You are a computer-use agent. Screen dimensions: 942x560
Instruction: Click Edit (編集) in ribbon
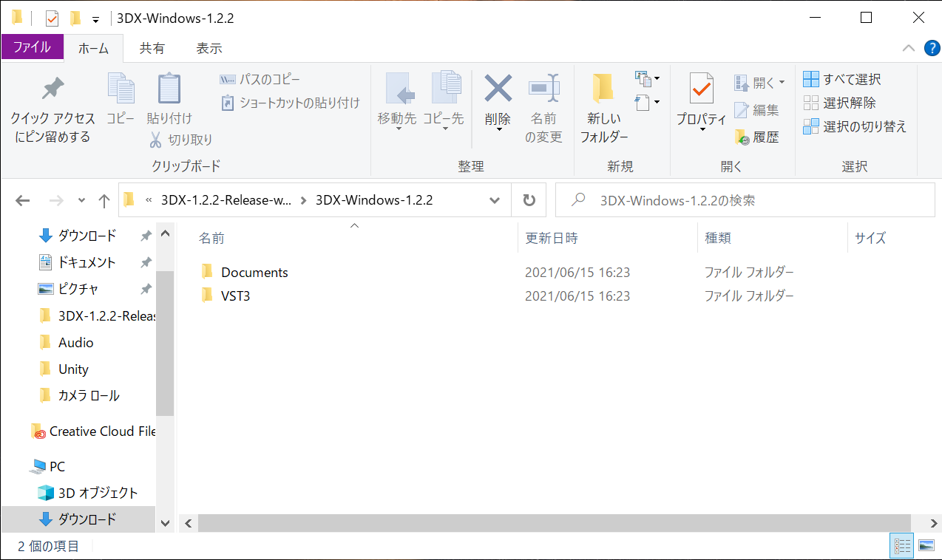pos(756,111)
